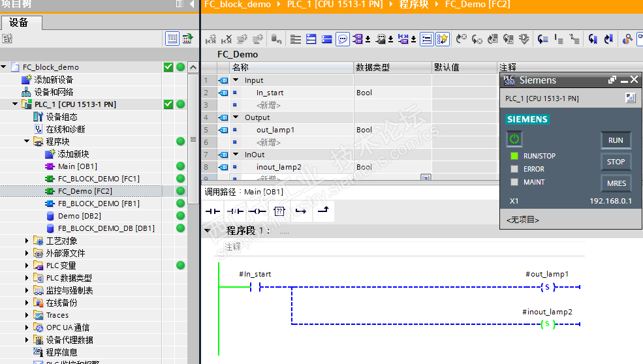Open 添加新块 item
The height and width of the screenshot is (364, 643).
(73, 154)
